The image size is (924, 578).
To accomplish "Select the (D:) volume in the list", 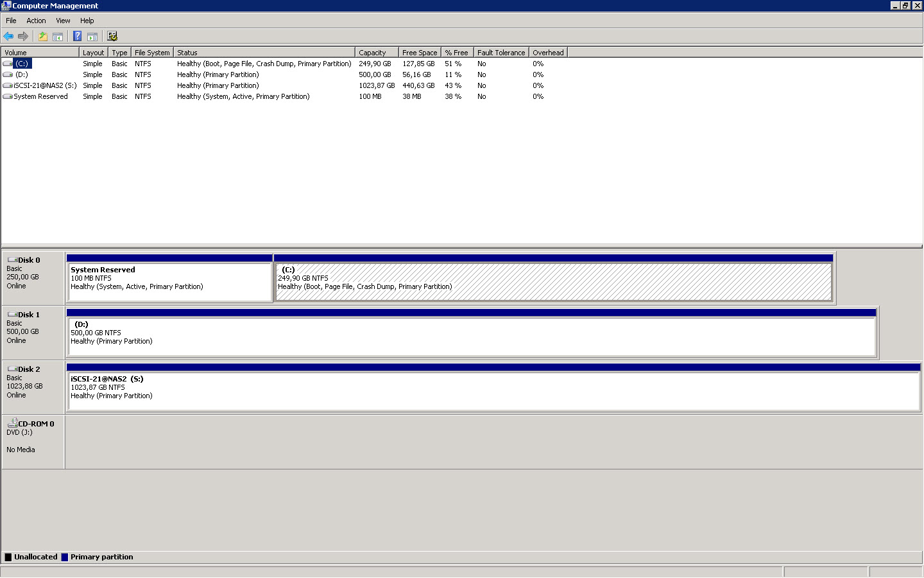I will pos(22,74).
